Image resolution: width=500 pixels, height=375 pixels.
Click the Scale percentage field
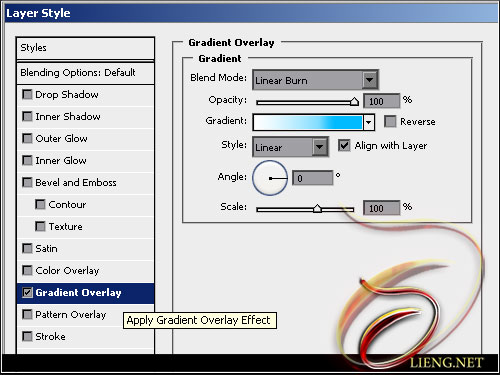coord(381,208)
